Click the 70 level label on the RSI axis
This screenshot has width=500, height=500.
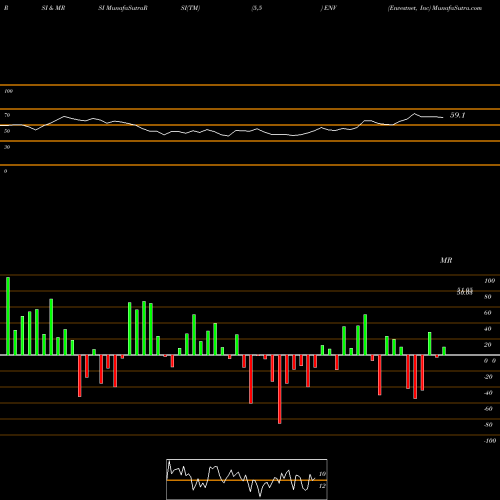click(x=7, y=115)
